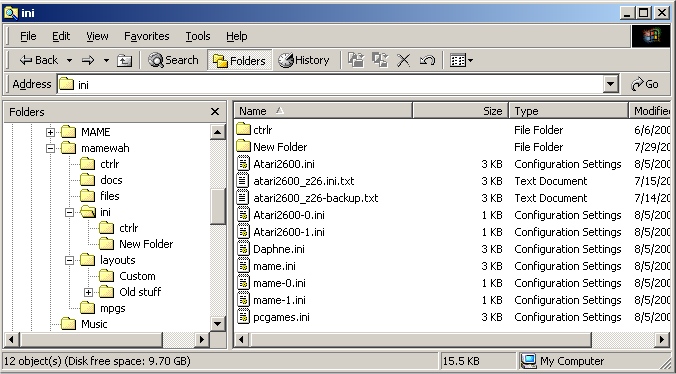Sort by the Type column header

(569, 111)
